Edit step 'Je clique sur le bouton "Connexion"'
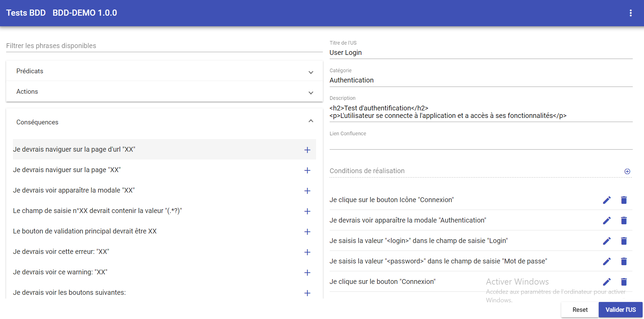Image resolution: width=644 pixels, height=319 pixels. pos(607,282)
